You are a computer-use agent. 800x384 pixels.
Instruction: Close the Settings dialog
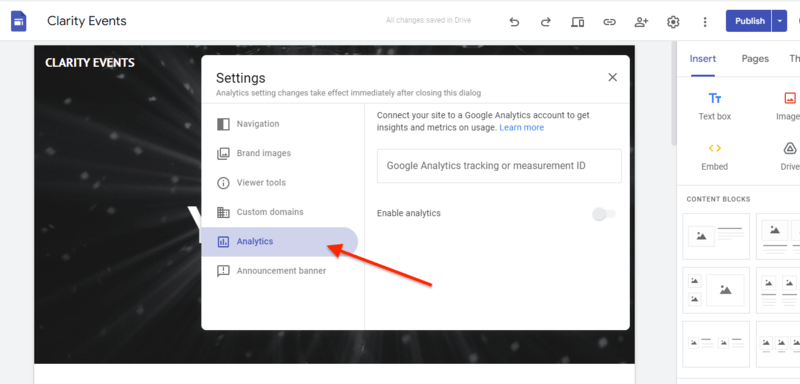(613, 77)
